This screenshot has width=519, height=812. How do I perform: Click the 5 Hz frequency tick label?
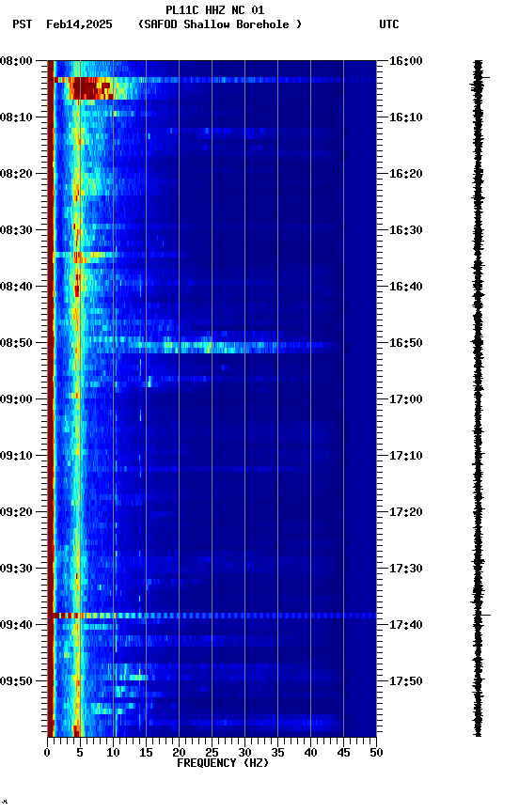(80, 753)
